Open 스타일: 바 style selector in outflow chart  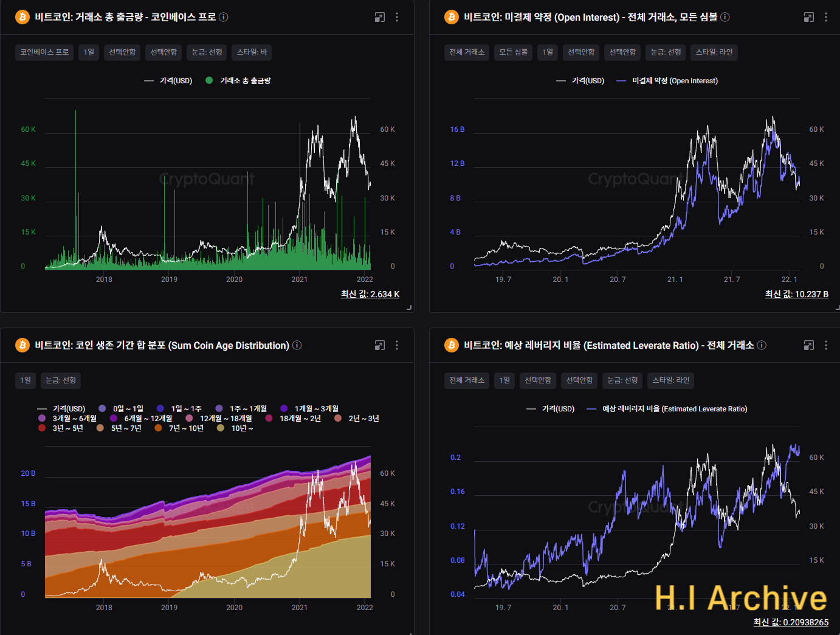click(252, 52)
